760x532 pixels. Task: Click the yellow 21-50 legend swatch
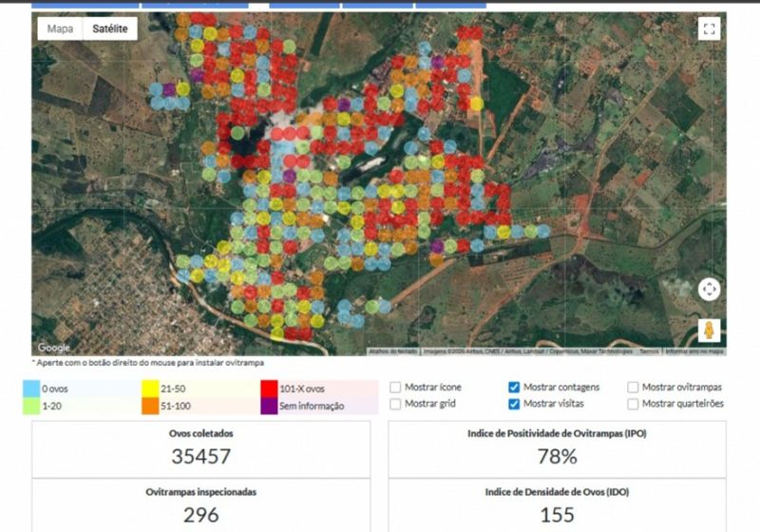(x=149, y=389)
